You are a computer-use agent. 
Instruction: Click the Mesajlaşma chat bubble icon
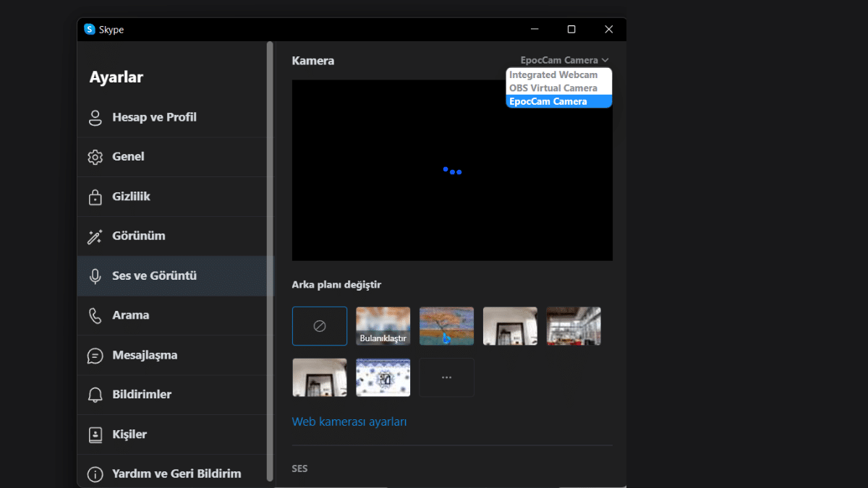(95, 356)
